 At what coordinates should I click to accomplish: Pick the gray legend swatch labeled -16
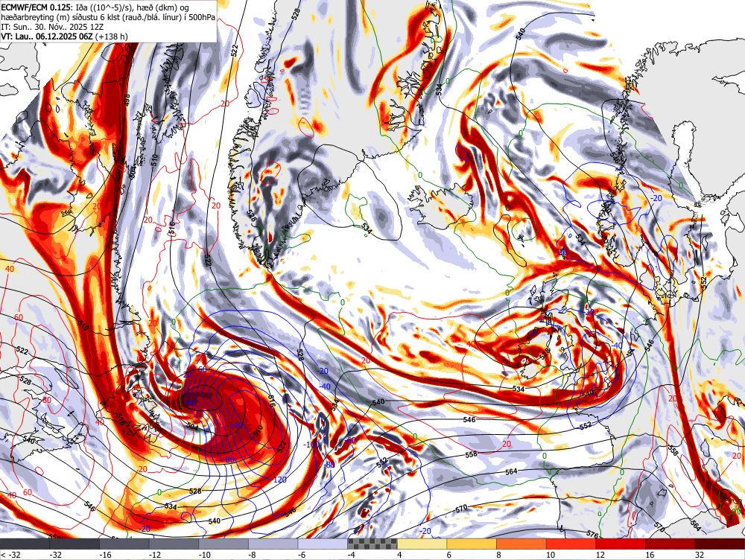[124, 544]
